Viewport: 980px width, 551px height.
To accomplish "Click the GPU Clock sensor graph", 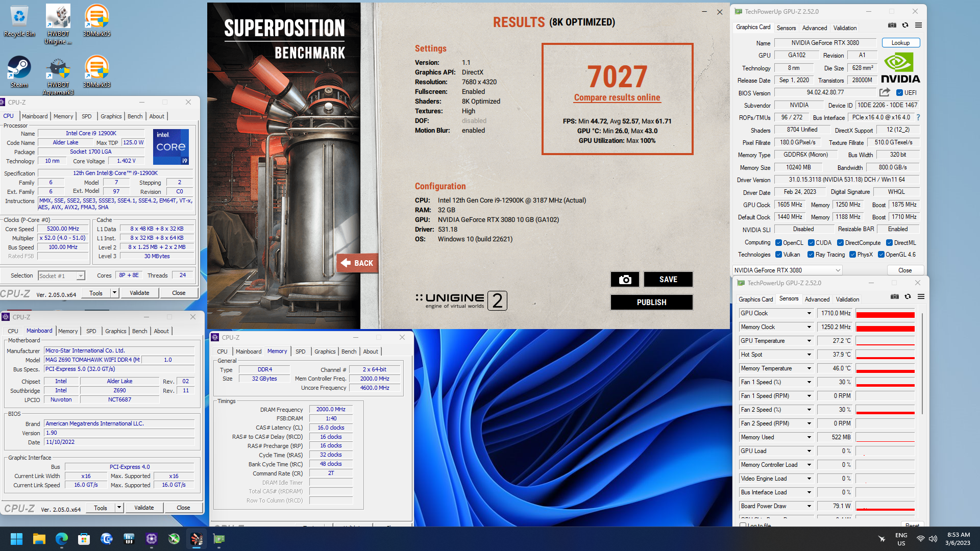I will click(x=885, y=313).
